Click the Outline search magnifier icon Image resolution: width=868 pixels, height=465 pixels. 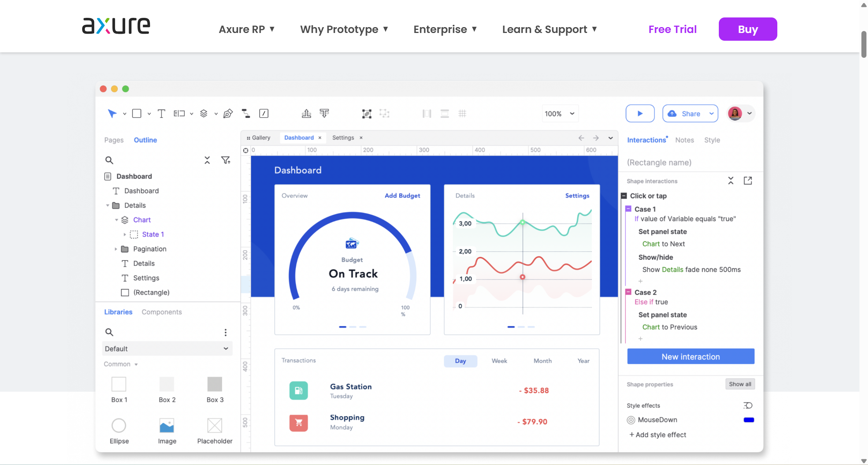(109, 160)
